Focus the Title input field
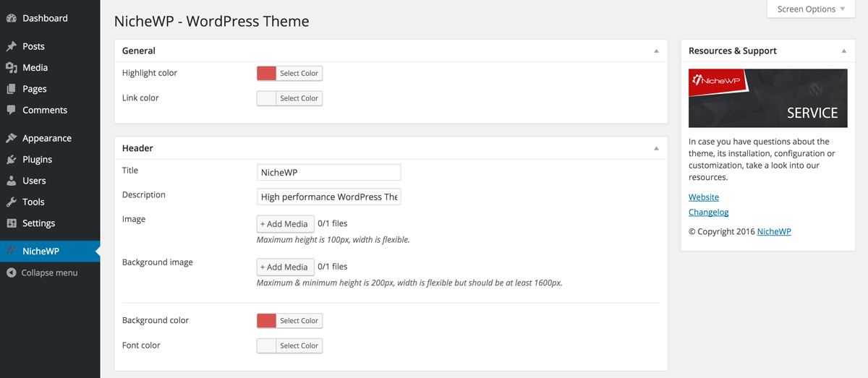 point(329,172)
